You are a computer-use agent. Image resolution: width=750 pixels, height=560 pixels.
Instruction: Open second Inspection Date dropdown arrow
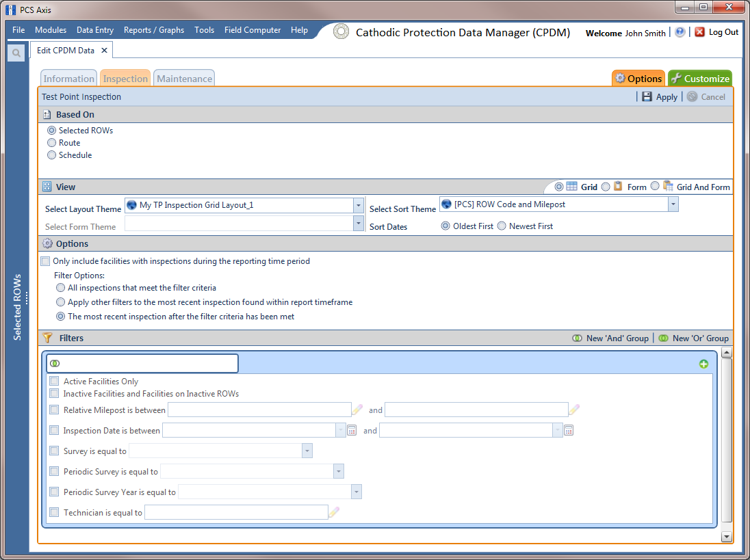[x=557, y=430]
